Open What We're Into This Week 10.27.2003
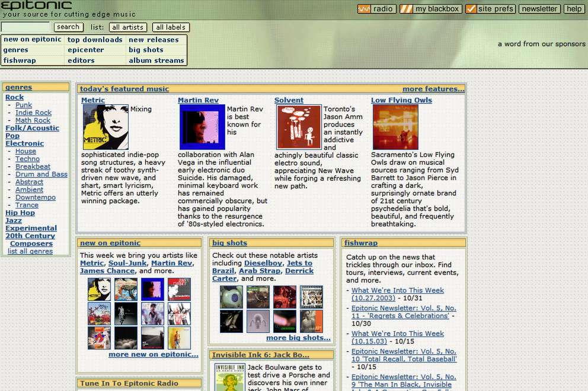Screen dimensions: 588x391 point(398,294)
